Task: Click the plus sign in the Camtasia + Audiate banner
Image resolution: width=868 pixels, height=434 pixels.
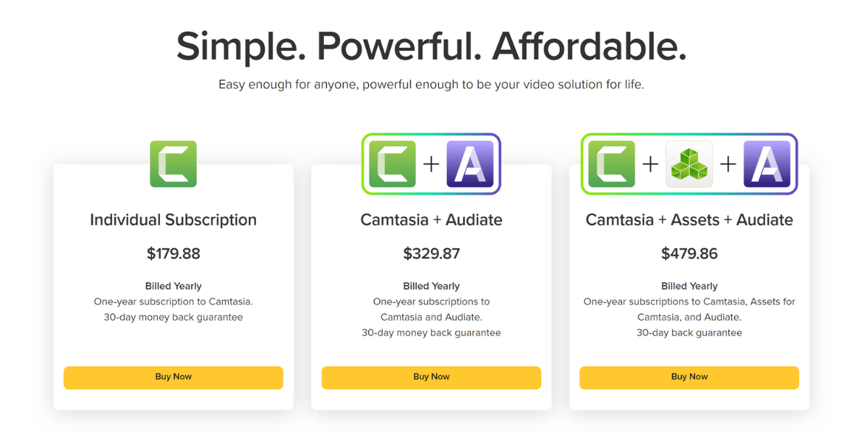Action: [x=431, y=164]
